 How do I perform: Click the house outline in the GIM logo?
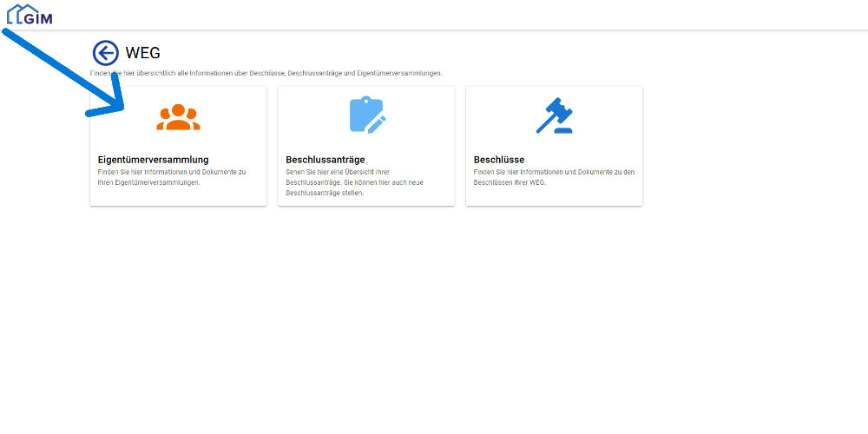[x=17, y=13]
